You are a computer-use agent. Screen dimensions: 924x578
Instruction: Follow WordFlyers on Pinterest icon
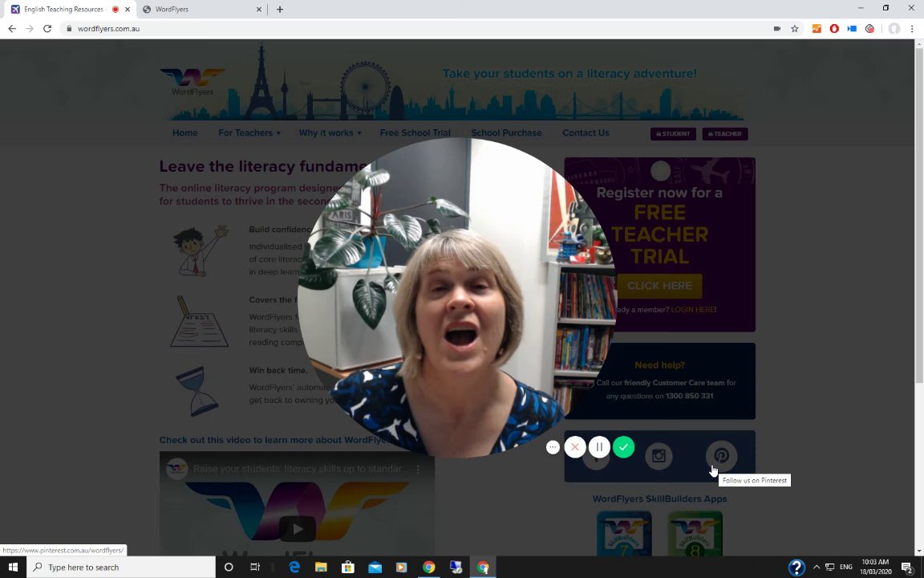tap(721, 456)
